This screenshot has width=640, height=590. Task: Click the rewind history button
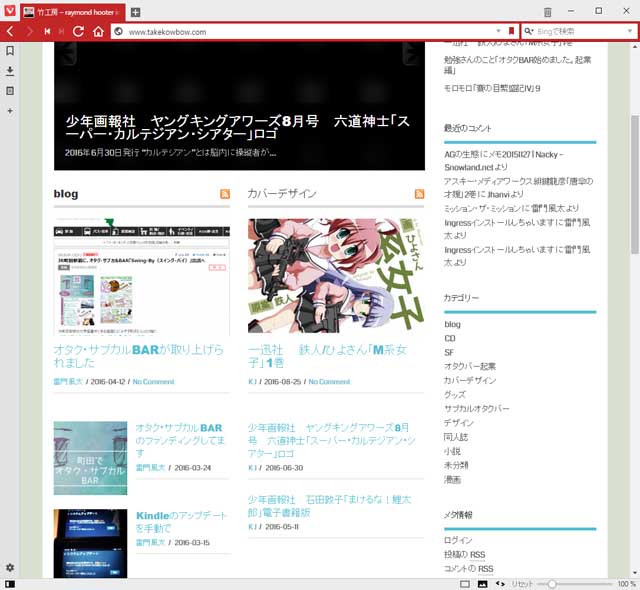[x=47, y=31]
